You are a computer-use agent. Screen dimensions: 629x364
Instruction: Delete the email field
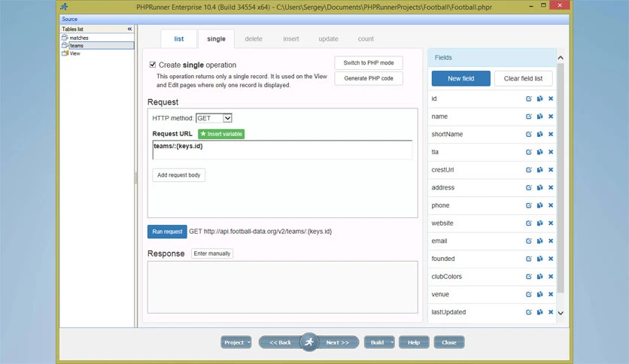(x=551, y=241)
